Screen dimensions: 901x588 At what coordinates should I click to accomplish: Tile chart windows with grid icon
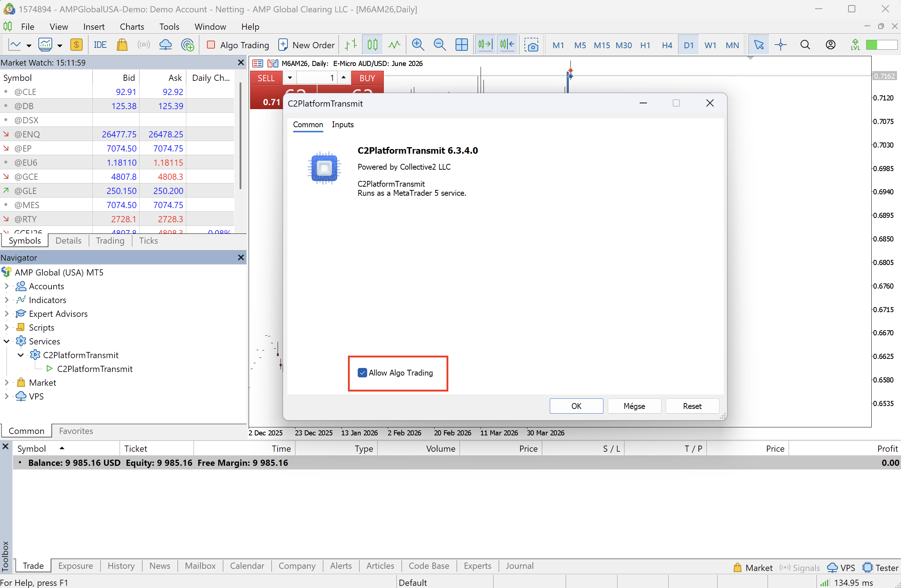(x=461, y=45)
